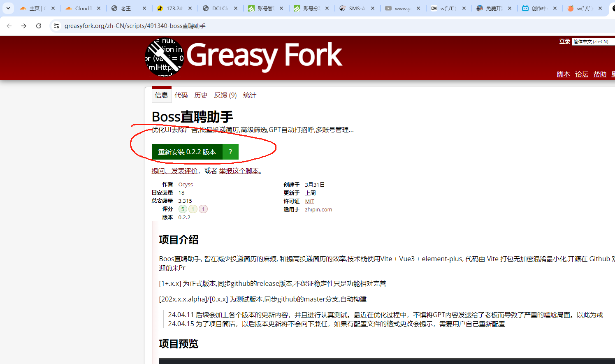Click the zhipin.com link
The height and width of the screenshot is (364, 615).
click(x=318, y=209)
